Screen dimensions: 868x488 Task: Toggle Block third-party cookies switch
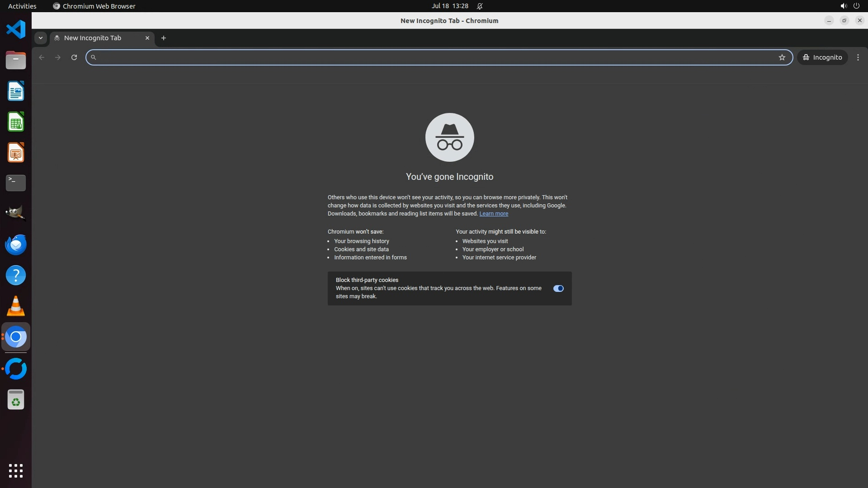[x=558, y=289]
